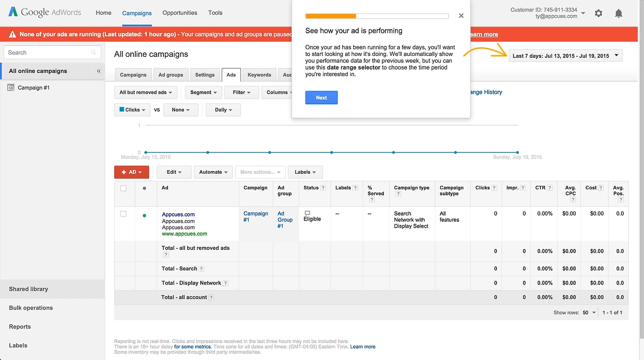Viewport: 644px width, 360px height.
Task: Click the last data point on chart
Action: (517, 152)
